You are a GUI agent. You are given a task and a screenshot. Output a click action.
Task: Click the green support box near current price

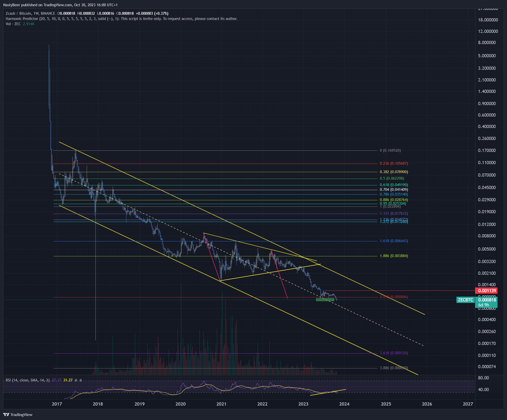click(x=325, y=300)
